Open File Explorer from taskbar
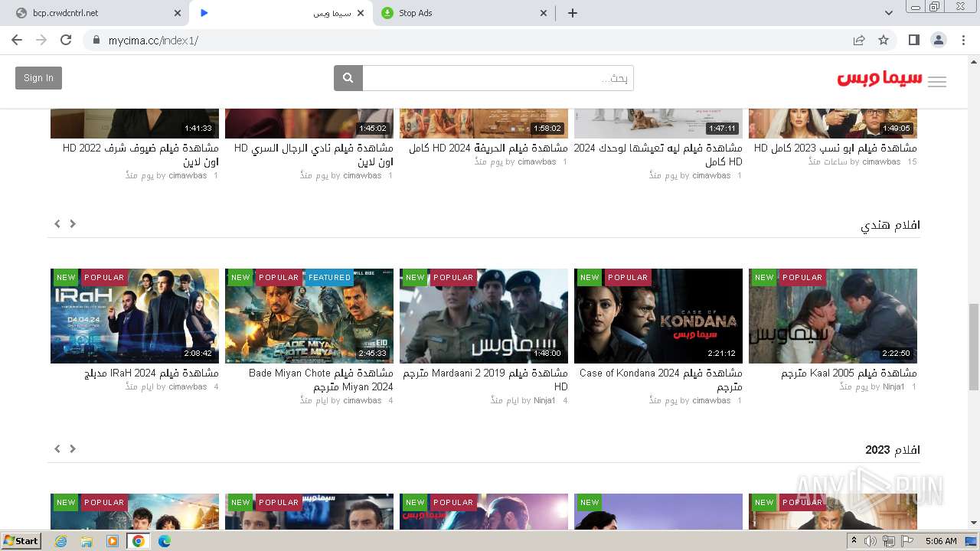 click(x=87, y=541)
